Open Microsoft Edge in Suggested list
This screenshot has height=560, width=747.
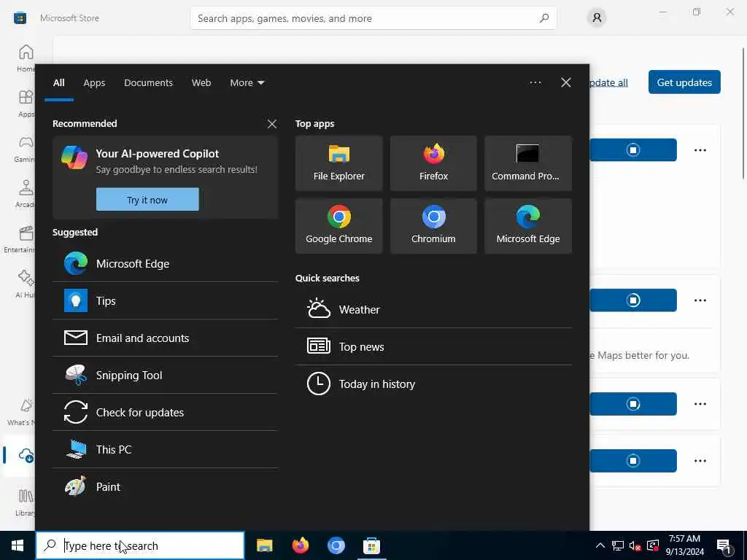[165, 264]
